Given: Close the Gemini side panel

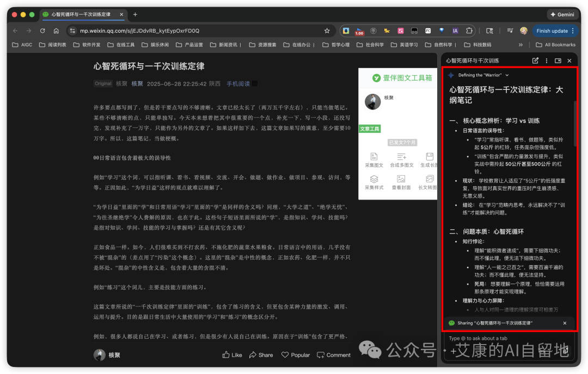Looking at the screenshot, I should click(x=569, y=60).
